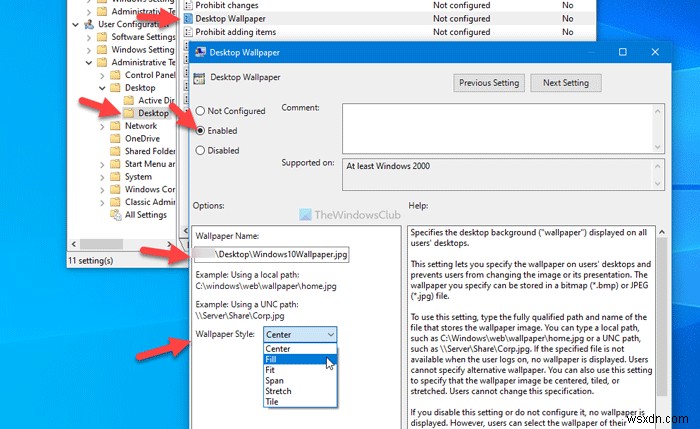700x429 pixels.
Task: Expand the Windows Components tree node
Action: pyautogui.click(x=102, y=190)
